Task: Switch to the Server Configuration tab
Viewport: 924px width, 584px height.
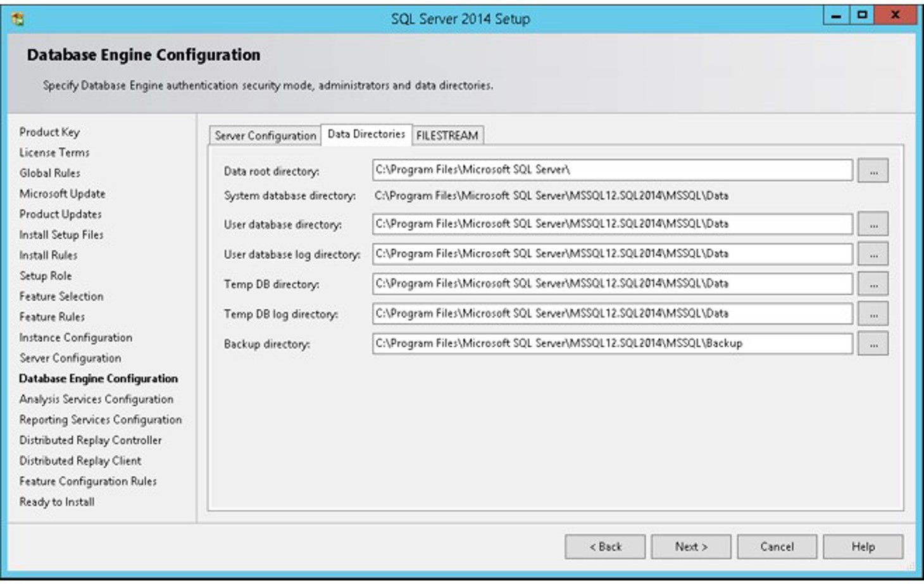Action: click(x=265, y=135)
